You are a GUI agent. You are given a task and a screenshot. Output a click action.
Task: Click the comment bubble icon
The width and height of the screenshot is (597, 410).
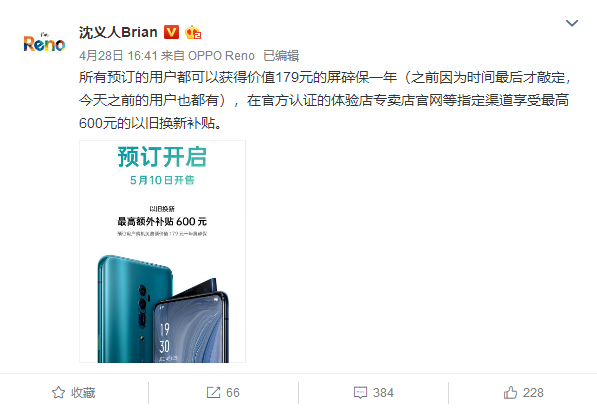[360, 392]
